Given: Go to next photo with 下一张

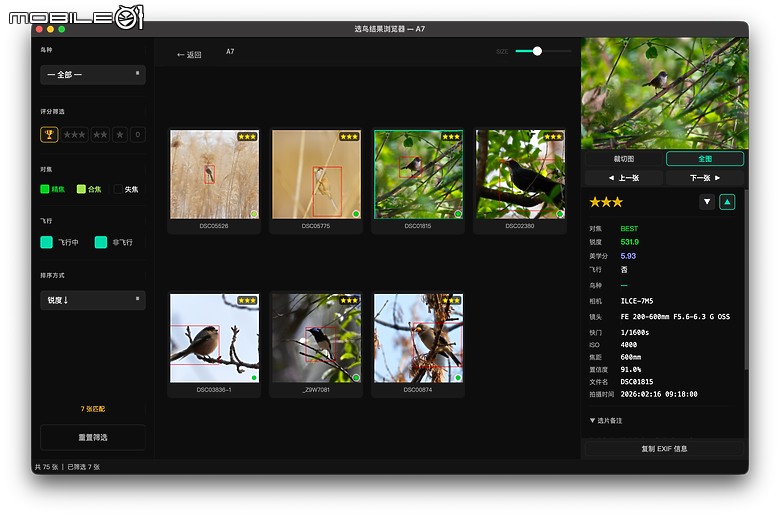Looking at the screenshot, I should coord(705,178).
